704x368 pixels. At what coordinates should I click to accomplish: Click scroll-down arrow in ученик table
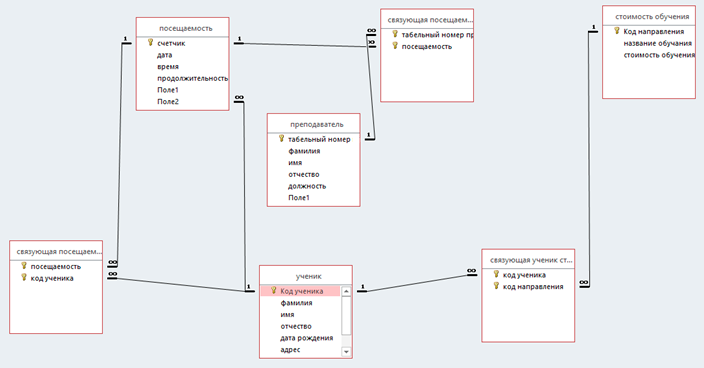click(346, 352)
